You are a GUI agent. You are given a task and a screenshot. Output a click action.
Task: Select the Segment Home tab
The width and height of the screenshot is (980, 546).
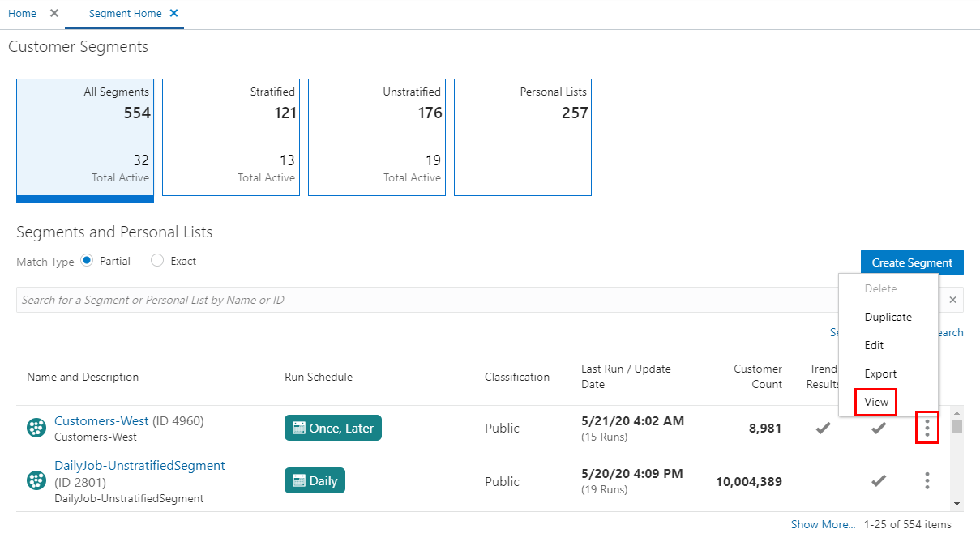pos(125,14)
